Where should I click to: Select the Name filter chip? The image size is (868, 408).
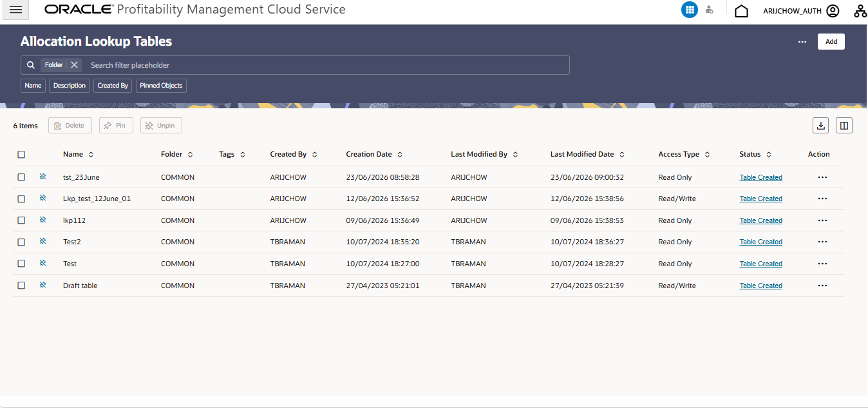tap(33, 85)
